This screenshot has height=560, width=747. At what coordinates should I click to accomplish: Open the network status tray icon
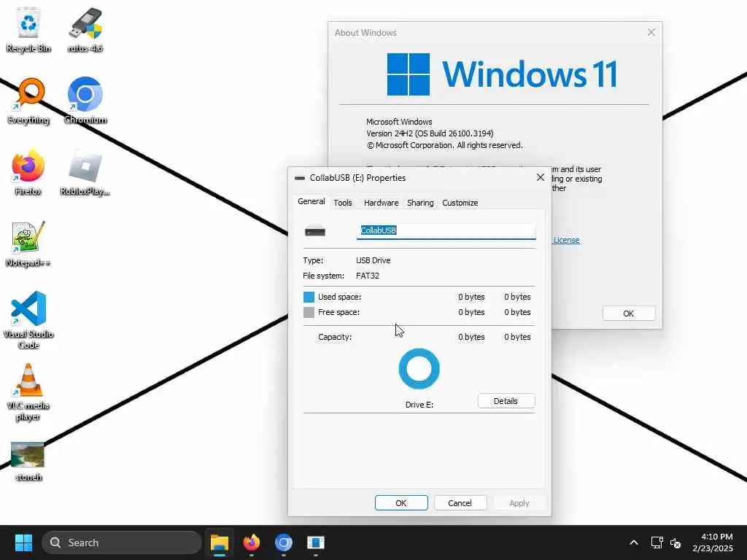[657, 542]
